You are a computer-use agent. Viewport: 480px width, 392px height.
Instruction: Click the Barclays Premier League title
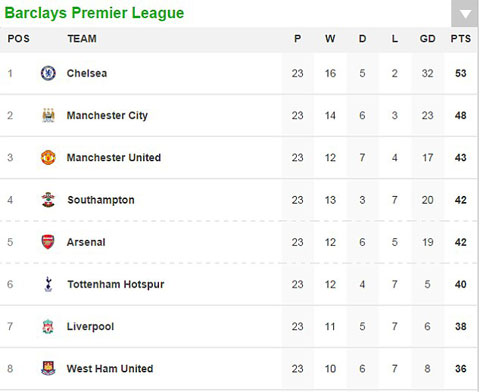coord(94,13)
